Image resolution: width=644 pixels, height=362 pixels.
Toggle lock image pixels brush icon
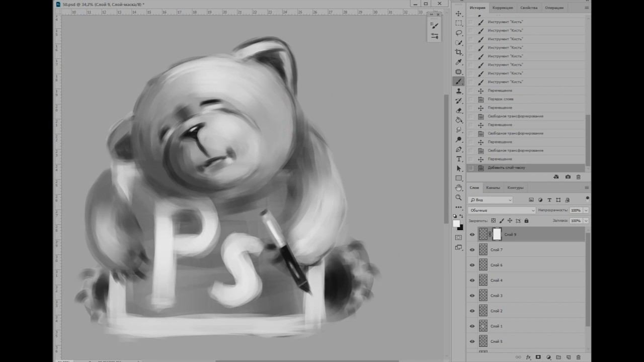[x=502, y=221]
